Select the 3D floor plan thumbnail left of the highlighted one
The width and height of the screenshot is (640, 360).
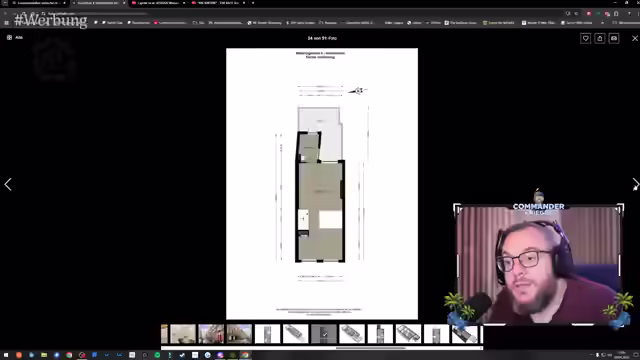pos(296,334)
